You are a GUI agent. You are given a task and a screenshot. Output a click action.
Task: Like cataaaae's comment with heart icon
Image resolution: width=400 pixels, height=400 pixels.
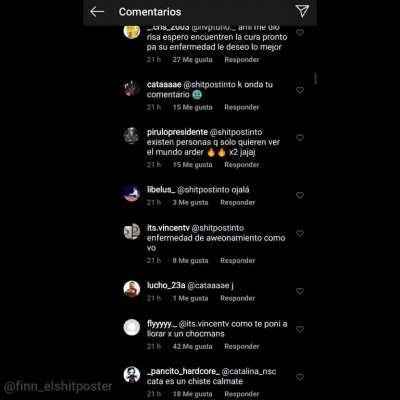(x=300, y=90)
